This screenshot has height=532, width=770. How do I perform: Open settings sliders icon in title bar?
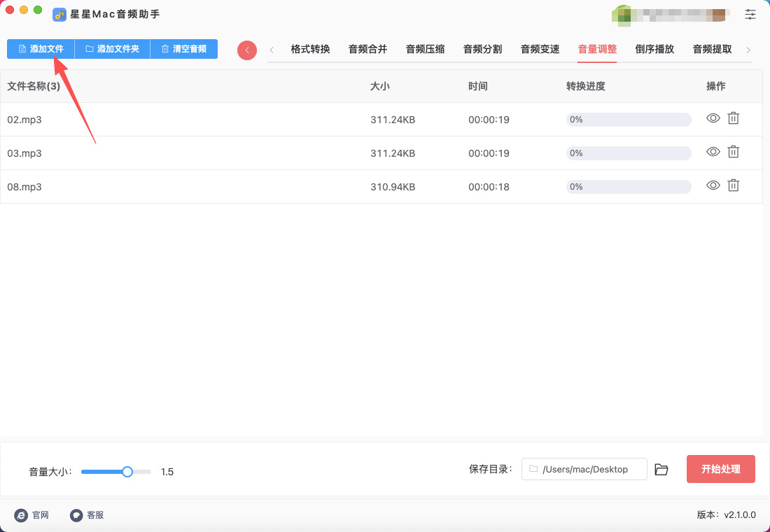tap(750, 14)
